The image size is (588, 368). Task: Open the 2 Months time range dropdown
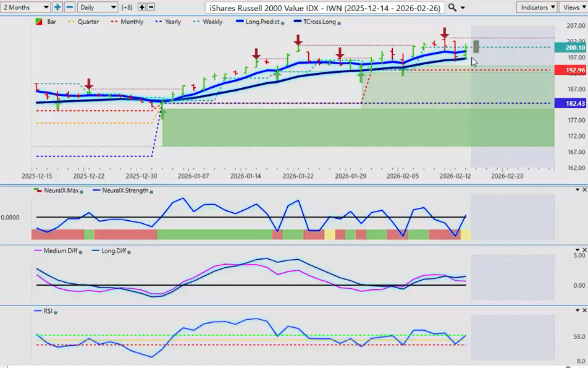[x=26, y=7]
